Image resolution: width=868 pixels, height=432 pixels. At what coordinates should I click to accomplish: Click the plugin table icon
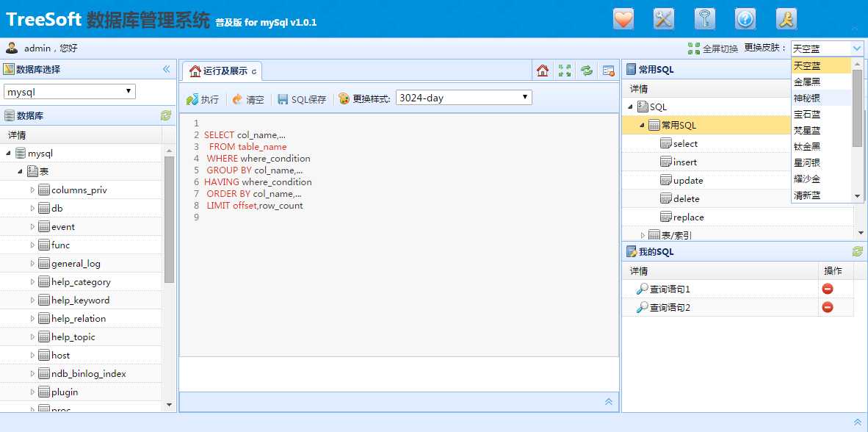pos(44,392)
